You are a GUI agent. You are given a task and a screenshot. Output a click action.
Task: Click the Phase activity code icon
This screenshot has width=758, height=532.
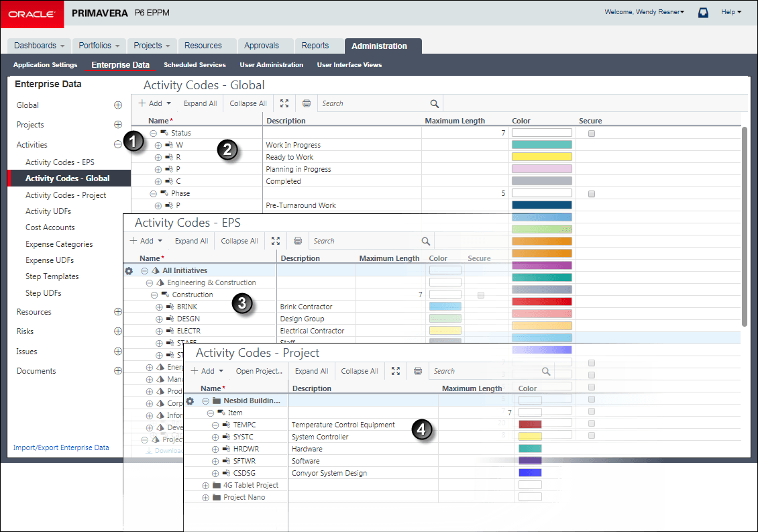(164, 193)
